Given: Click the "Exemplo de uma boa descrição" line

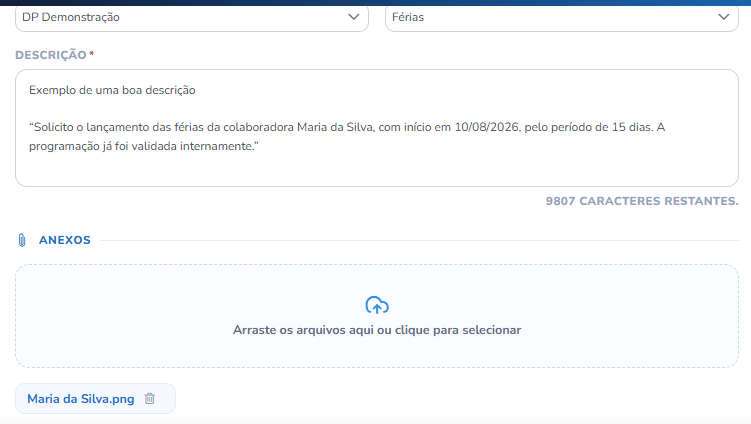Looking at the screenshot, I should click(x=112, y=90).
